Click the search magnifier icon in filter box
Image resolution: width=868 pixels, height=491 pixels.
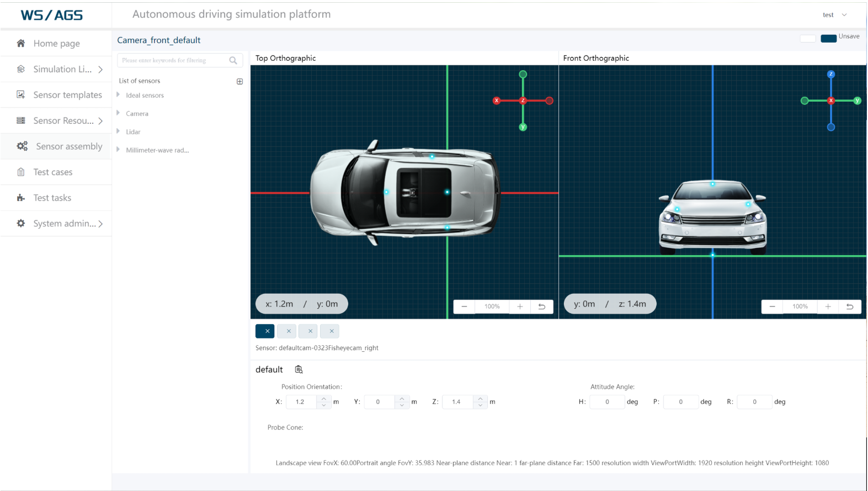coord(233,60)
